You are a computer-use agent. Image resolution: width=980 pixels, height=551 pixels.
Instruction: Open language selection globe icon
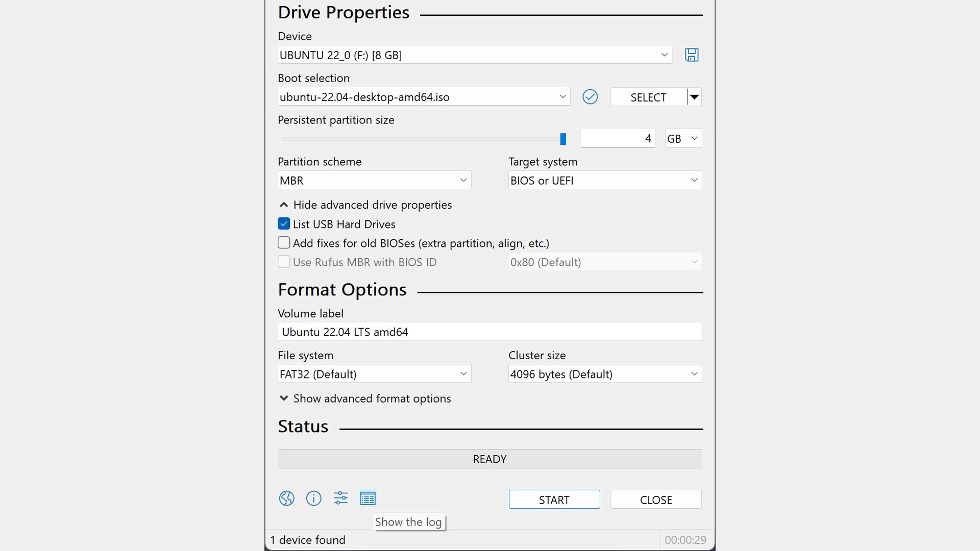[287, 498]
